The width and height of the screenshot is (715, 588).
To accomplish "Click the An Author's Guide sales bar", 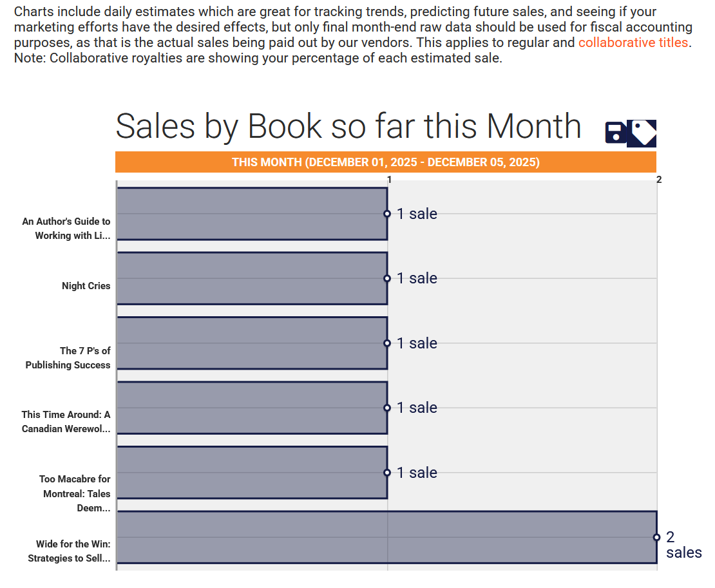I will coord(251,214).
